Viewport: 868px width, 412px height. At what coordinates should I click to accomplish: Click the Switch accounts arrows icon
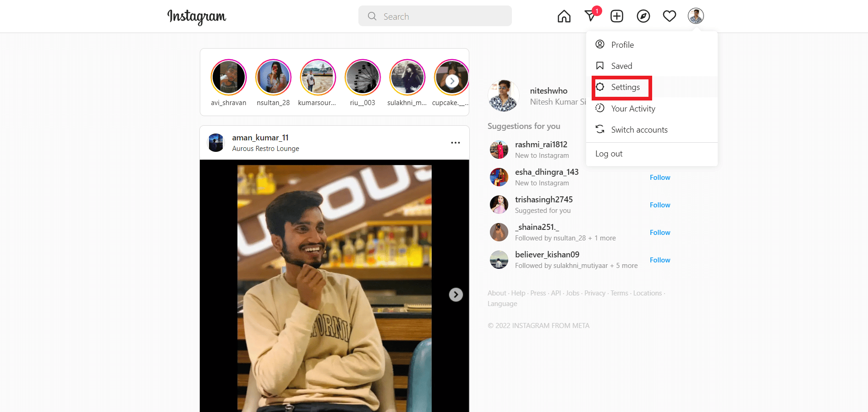pyautogui.click(x=600, y=129)
